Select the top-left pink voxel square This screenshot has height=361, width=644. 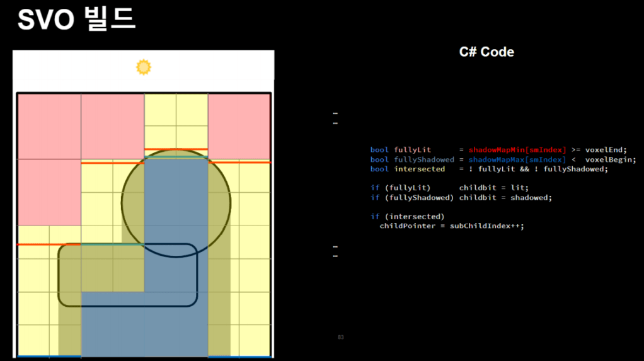[49, 126]
